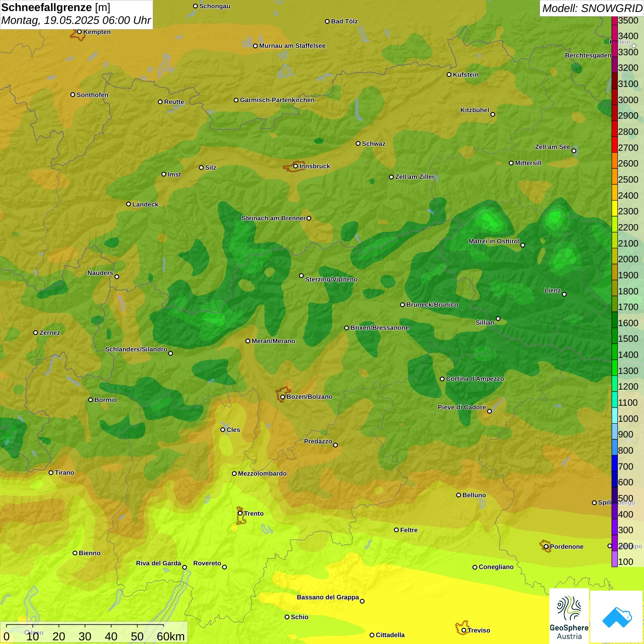Click the date 'Montag, 19.05.2025 06:00 Uhr'
Image resolution: width=644 pixels, height=644 pixels.
76,20
